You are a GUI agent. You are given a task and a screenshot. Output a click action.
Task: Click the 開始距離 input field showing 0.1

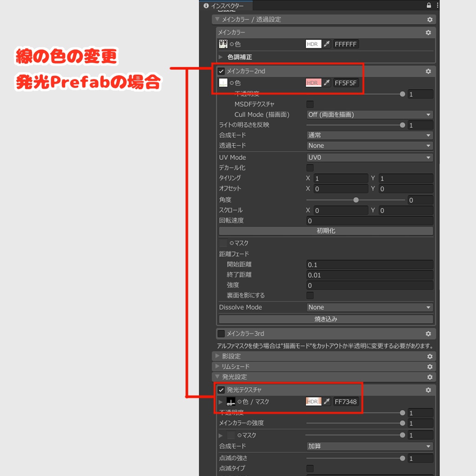[x=370, y=264]
